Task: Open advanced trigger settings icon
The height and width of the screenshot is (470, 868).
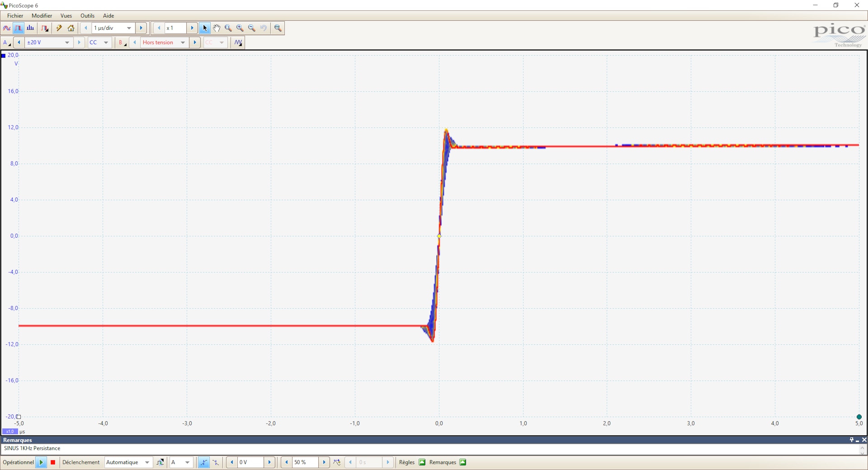Action: 160,462
